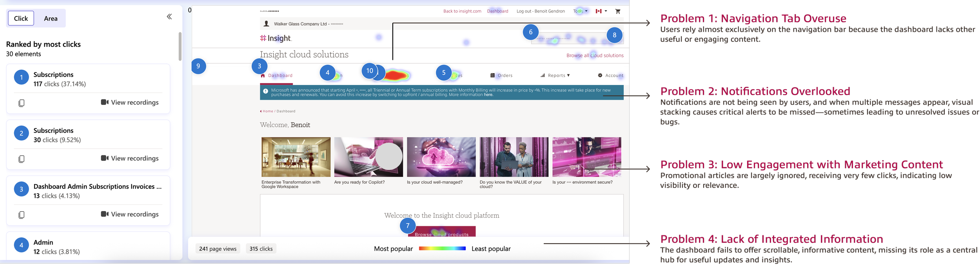980x267 pixels.
Task: Select heatmap marker 4 on the nav bar
Action: point(327,72)
